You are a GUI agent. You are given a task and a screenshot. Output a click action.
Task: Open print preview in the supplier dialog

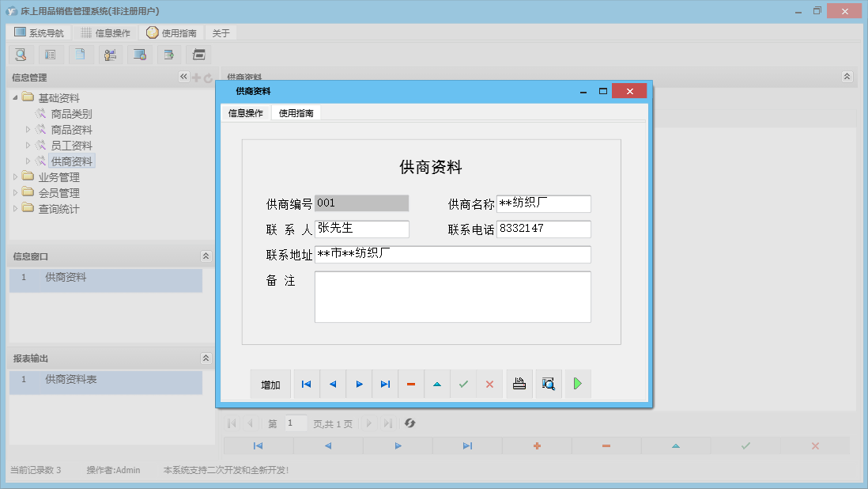point(548,384)
